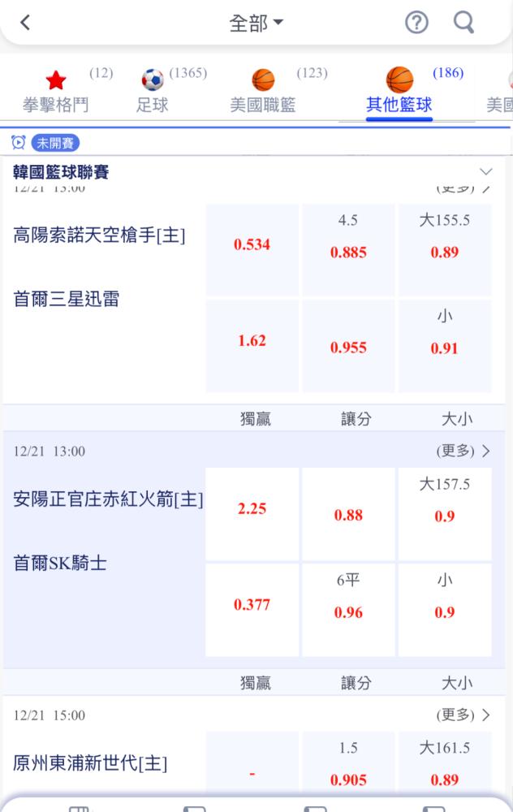This screenshot has height=812, width=513.
Task: Select the red star boxing icon
Action: (56, 80)
